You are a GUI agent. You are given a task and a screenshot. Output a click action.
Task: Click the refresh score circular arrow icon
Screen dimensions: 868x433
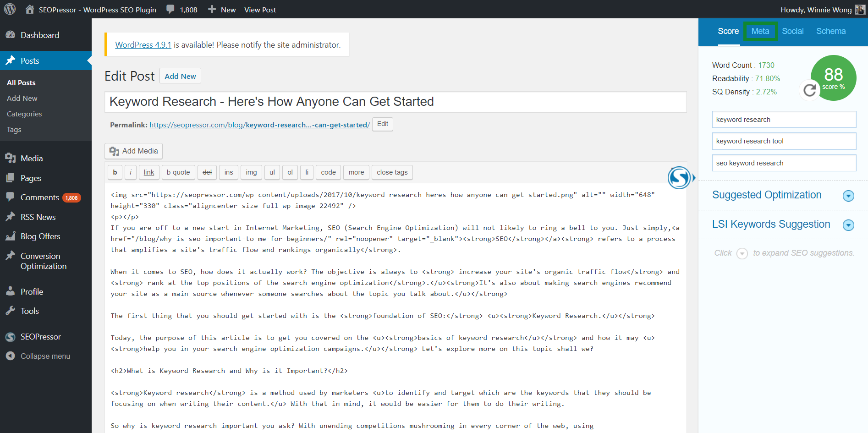click(810, 90)
